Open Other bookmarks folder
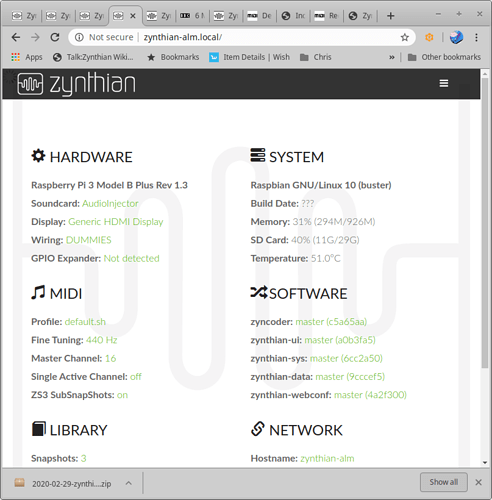The height and width of the screenshot is (500, 492). (x=444, y=57)
